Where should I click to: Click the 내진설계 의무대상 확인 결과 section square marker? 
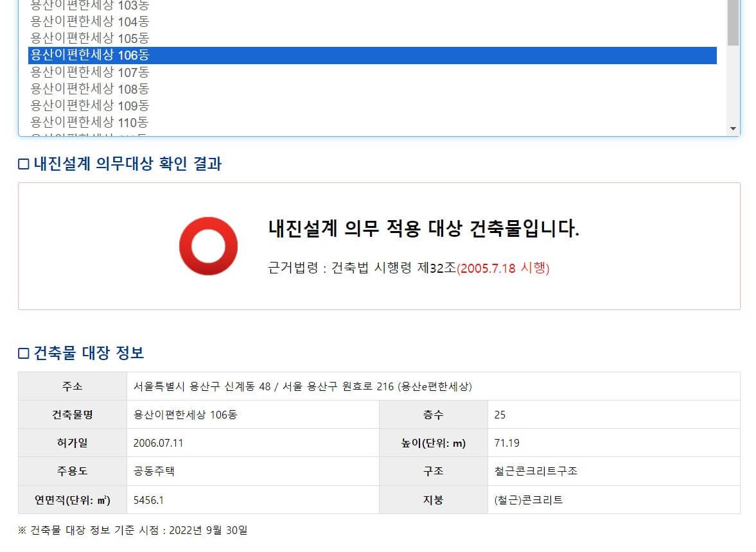coord(22,164)
